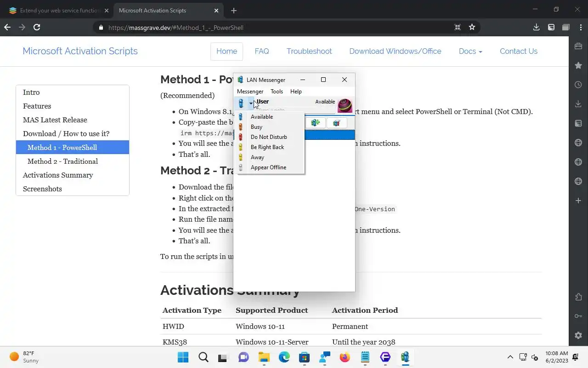588x368 pixels.
Task: Open the briefcase icon in the sidebar
Action: pos(578,46)
